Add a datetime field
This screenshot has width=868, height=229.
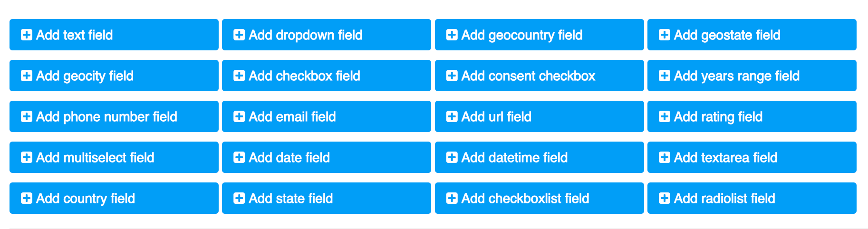(539, 157)
